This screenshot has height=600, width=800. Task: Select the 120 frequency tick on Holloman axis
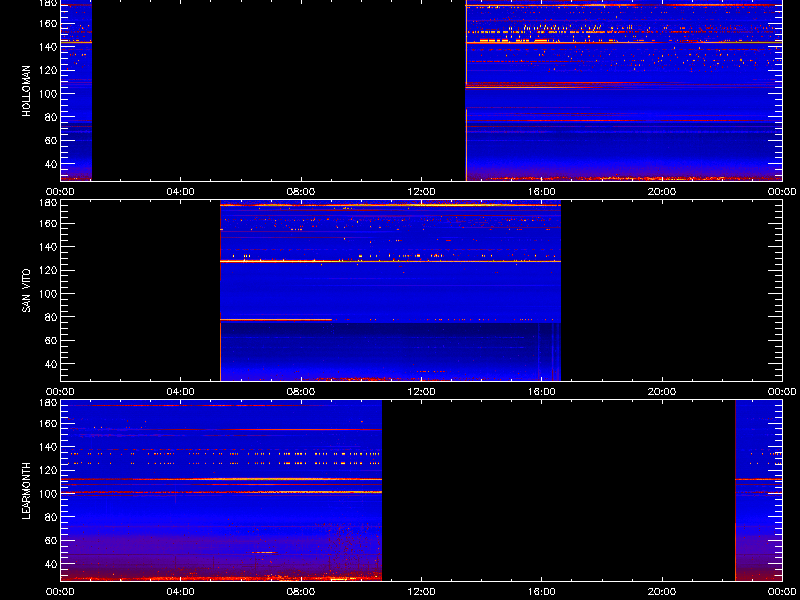48,70
